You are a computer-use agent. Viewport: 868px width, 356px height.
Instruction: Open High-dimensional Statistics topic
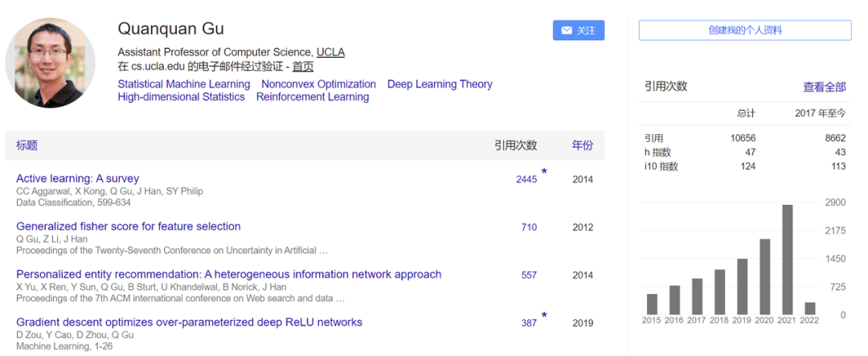coord(181,96)
